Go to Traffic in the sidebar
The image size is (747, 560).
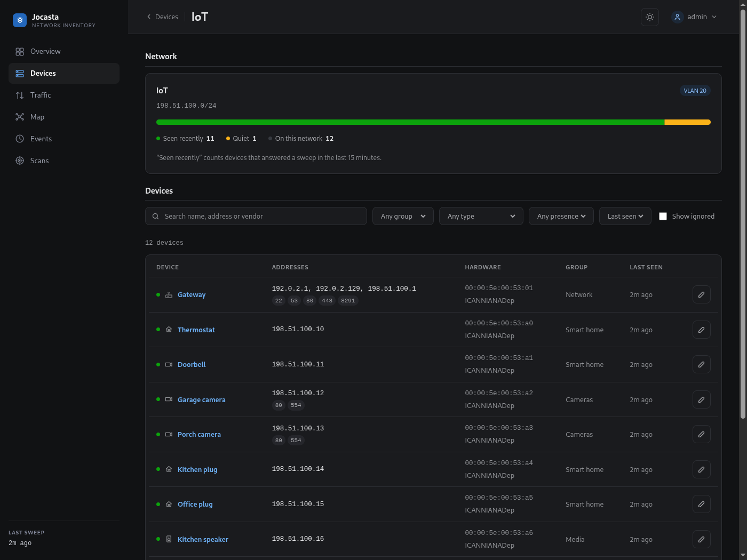pyautogui.click(x=64, y=95)
